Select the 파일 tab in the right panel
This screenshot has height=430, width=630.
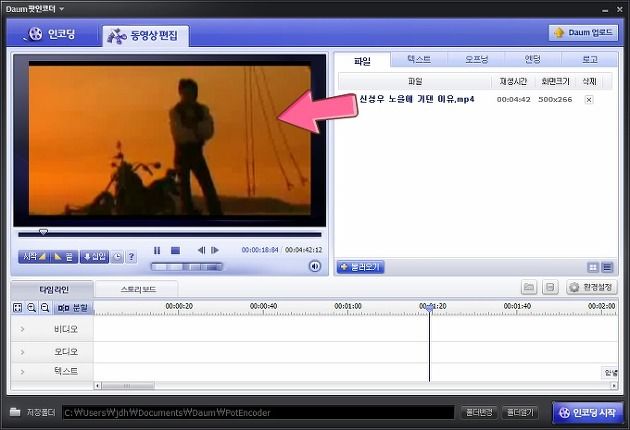(362, 61)
